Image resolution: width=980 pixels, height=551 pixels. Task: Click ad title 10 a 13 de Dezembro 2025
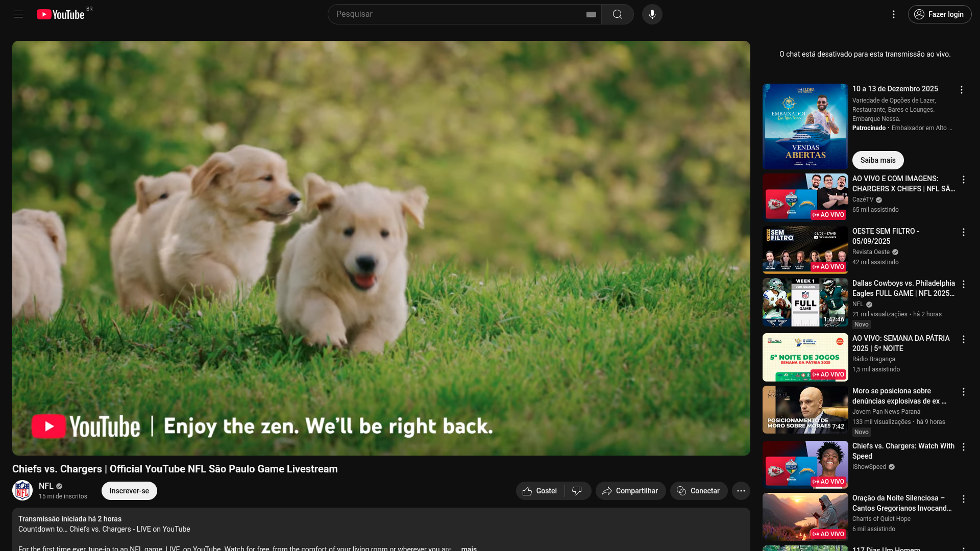pos(895,89)
